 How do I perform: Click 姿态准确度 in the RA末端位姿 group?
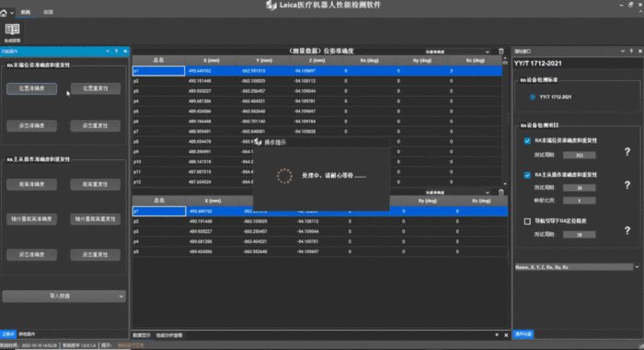(31, 126)
